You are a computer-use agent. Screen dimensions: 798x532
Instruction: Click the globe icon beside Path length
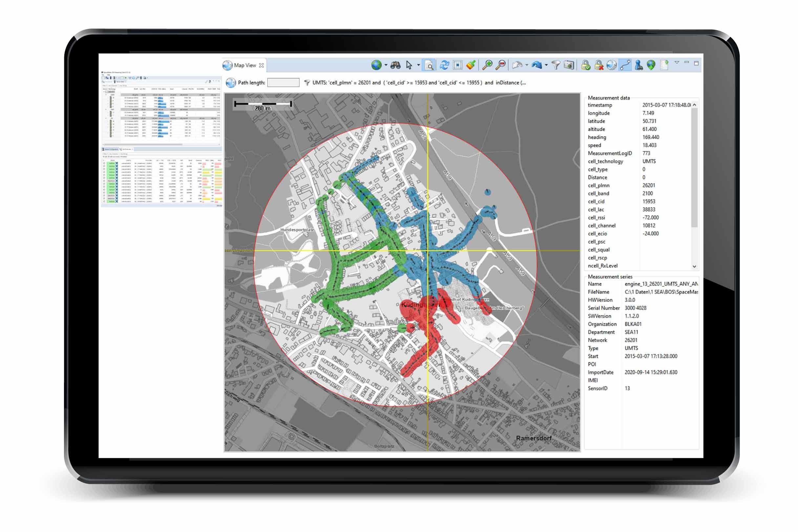(230, 82)
